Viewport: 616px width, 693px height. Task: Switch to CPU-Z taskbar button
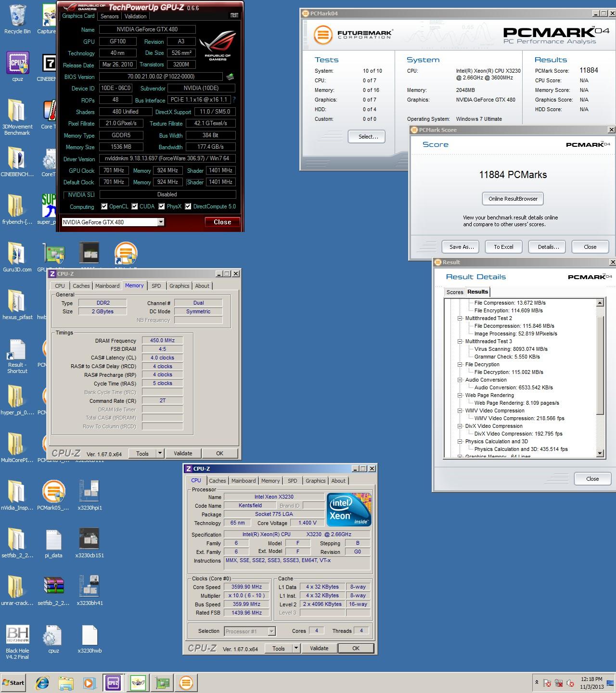pos(113,682)
